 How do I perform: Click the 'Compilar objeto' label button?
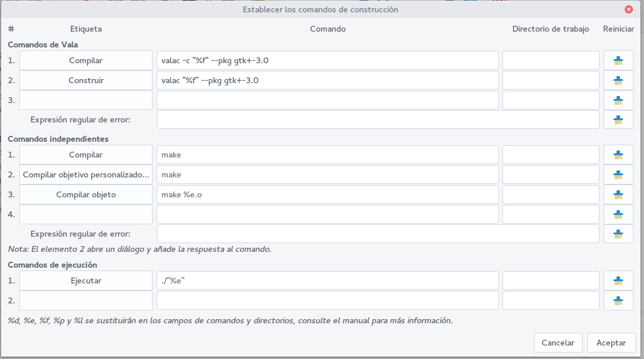[86, 194]
